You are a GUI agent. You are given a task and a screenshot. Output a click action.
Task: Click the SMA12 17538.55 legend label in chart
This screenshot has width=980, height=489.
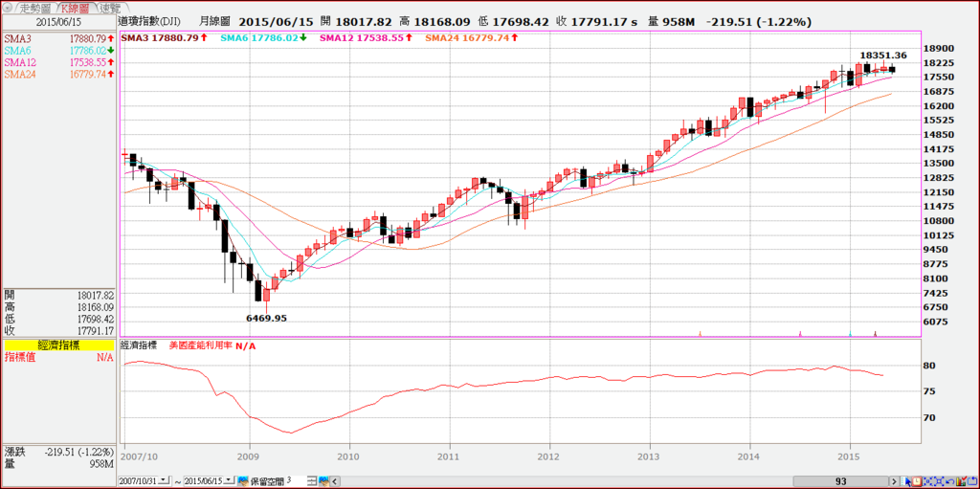(366, 37)
